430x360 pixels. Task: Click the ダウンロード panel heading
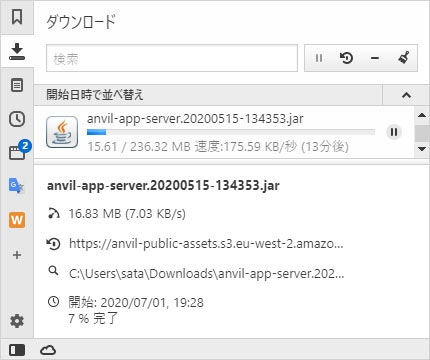81,22
